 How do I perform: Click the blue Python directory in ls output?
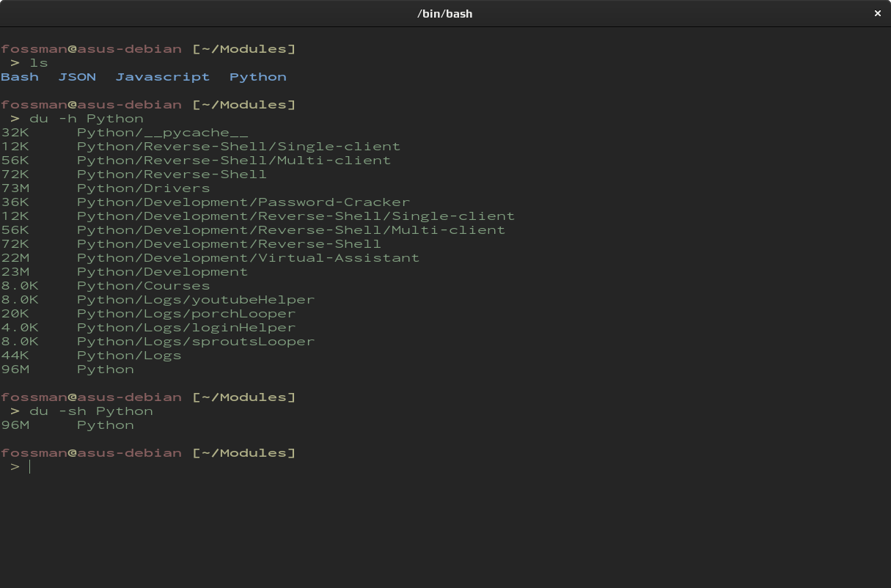click(257, 77)
